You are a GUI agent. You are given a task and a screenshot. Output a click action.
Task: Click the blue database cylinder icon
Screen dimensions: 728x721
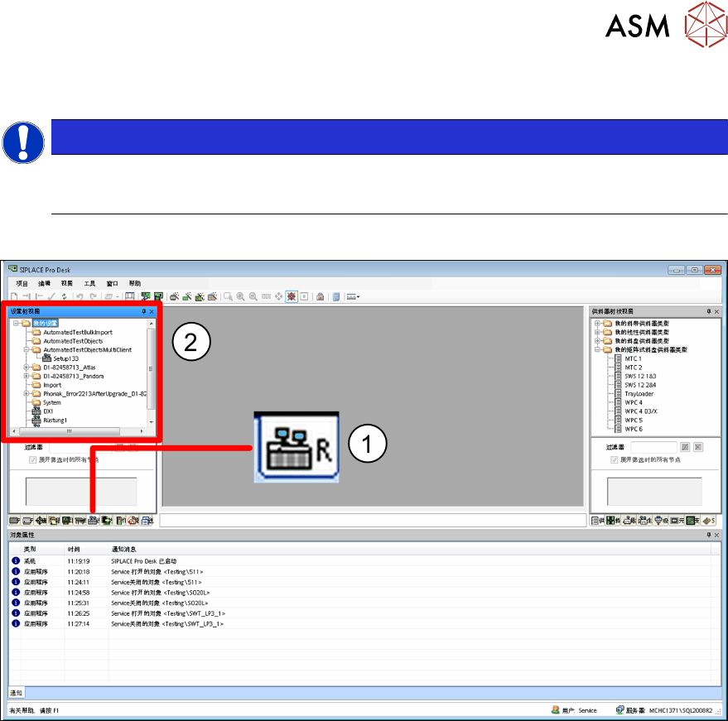tap(336, 296)
